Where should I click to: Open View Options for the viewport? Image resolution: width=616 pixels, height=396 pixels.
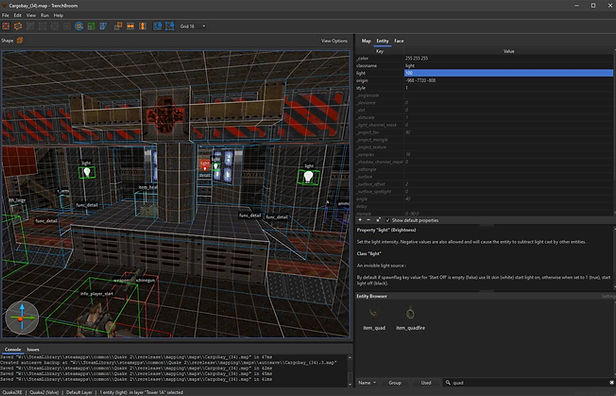tap(334, 41)
